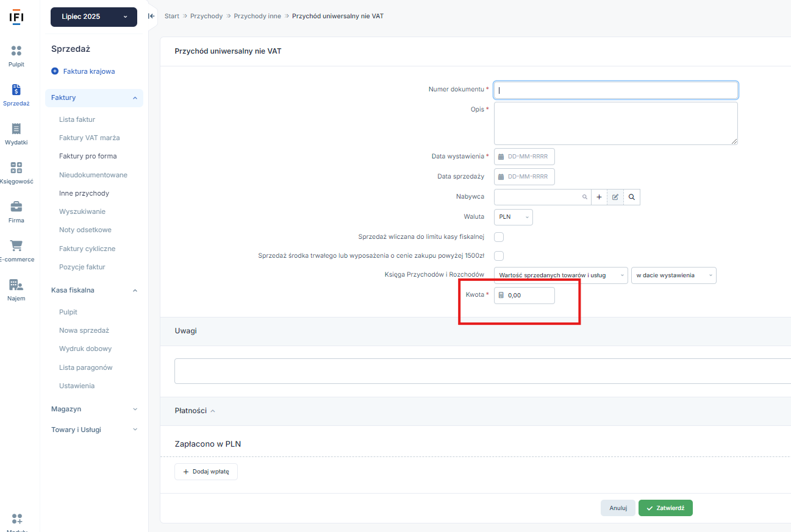The width and height of the screenshot is (791, 532).
Task: Open the Moduły icon at sidebar bottom
Action: coord(16,519)
